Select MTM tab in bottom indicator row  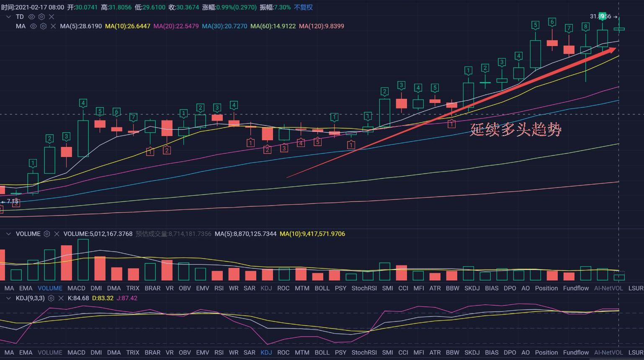302,352
